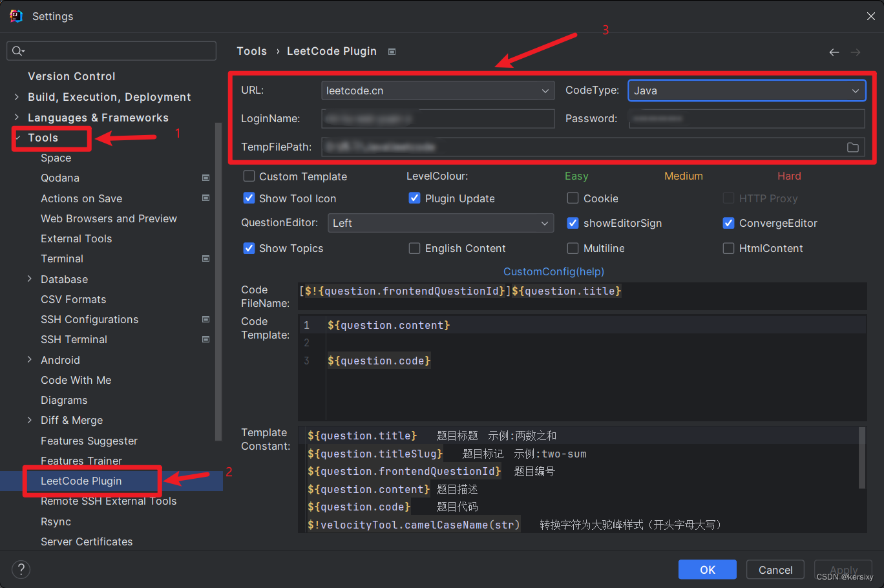Image resolution: width=884 pixels, height=588 pixels.
Task: Click the small icon beside Terminal entry
Action: 205,258
